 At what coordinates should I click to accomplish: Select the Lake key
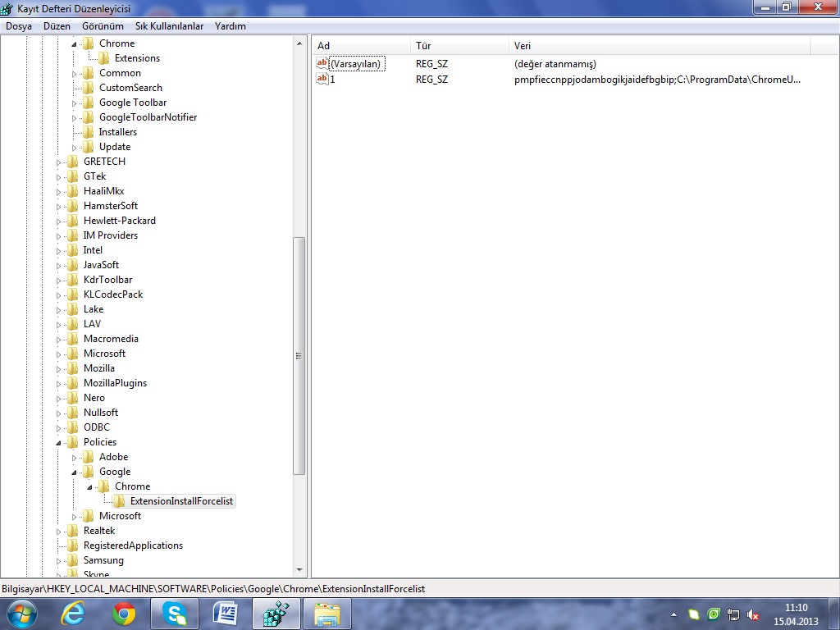coord(94,309)
